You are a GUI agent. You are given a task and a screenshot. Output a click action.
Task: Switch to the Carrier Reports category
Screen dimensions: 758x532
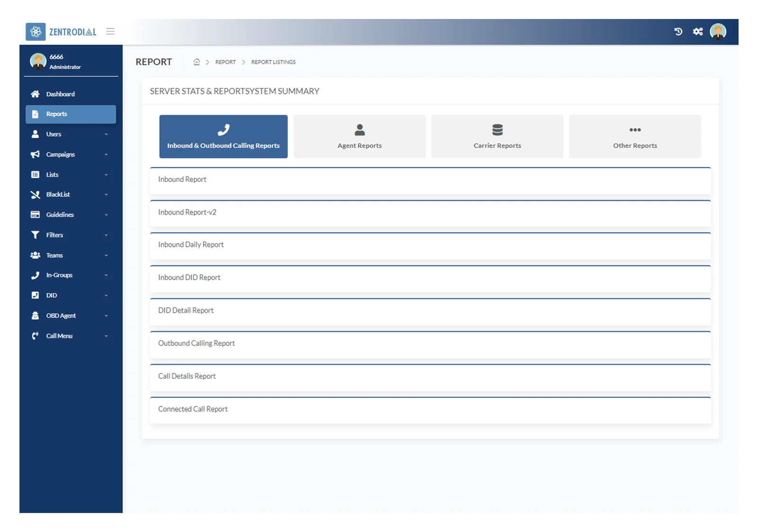pos(497,136)
